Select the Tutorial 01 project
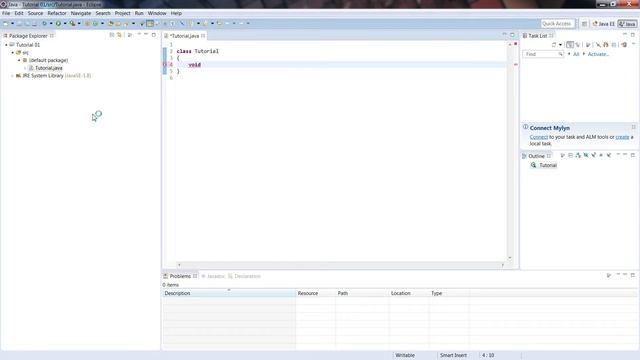Screen dimensions: 640x360 pyautogui.click(x=28, y=45)
